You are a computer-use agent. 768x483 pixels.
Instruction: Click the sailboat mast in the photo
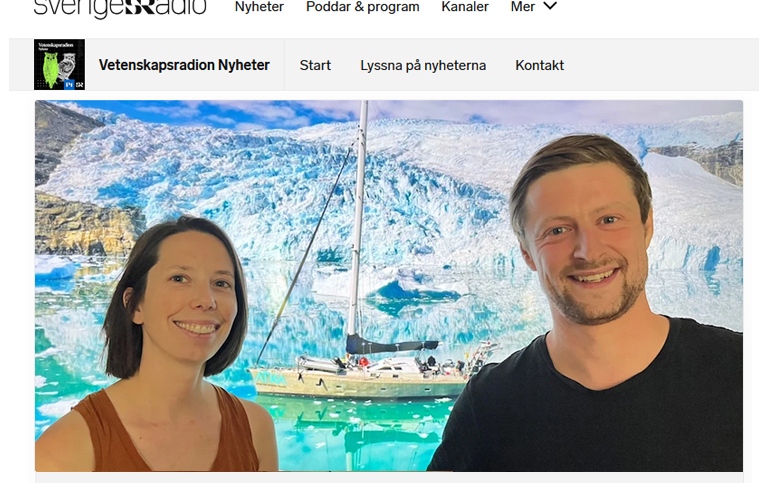tap(359, 218)
